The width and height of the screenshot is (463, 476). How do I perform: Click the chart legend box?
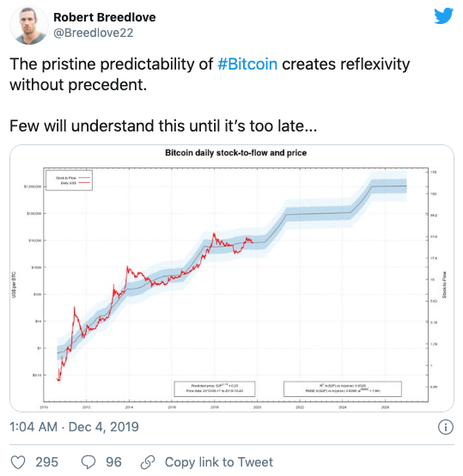click(x=69, y=180)
